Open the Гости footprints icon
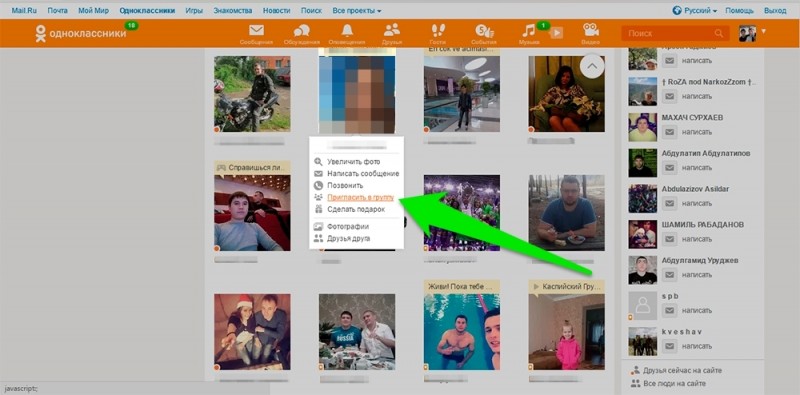 click(438, 31)
